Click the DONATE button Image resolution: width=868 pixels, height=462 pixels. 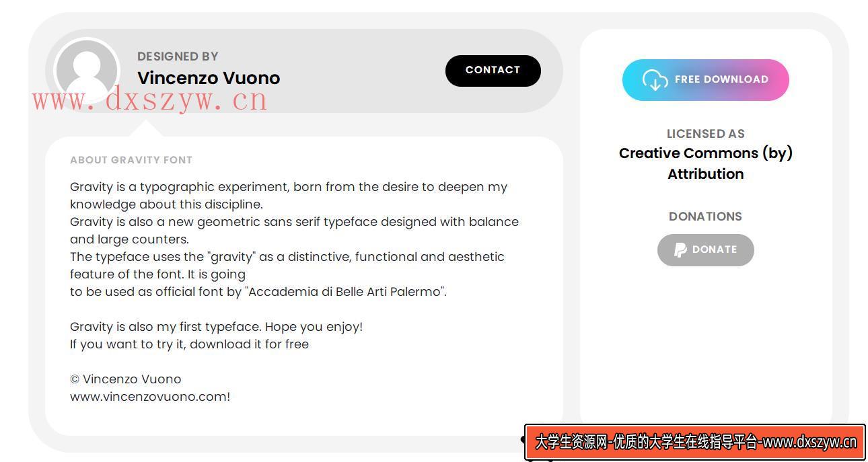click(x=705, y=250)
